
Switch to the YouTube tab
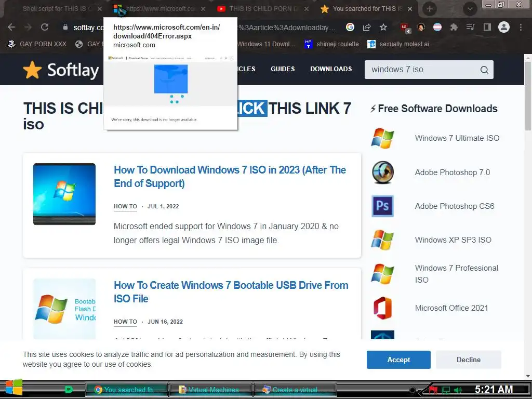(x=263, y=9)
